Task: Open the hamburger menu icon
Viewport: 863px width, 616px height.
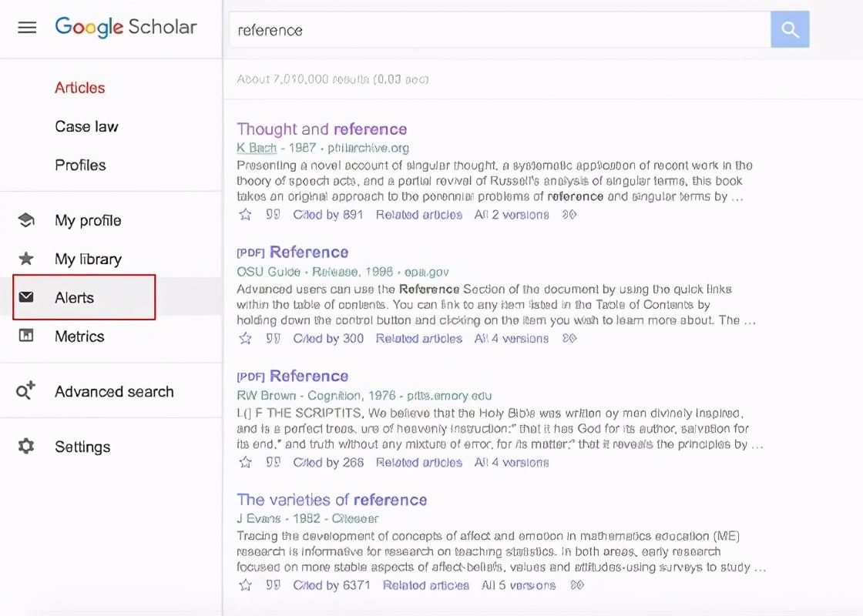Action: point(27,28)
